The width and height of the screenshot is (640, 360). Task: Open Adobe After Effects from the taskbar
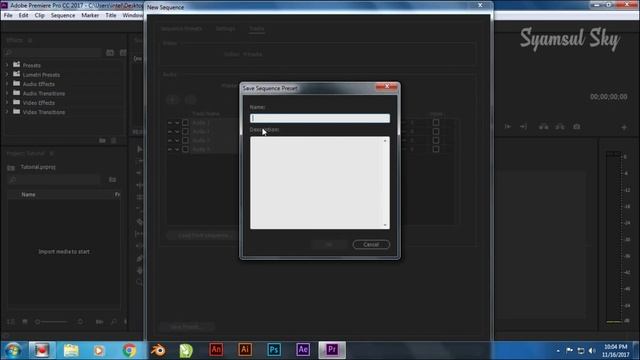303,350
